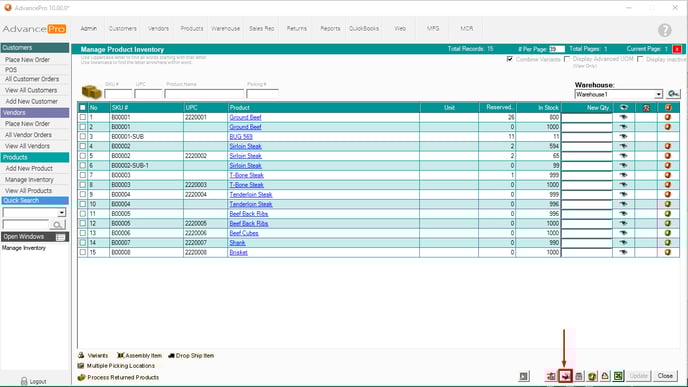The height and width of the screenshot is (387, 688).
Task: Click Logout in the sidebar
Action: (x=33, y=381)
